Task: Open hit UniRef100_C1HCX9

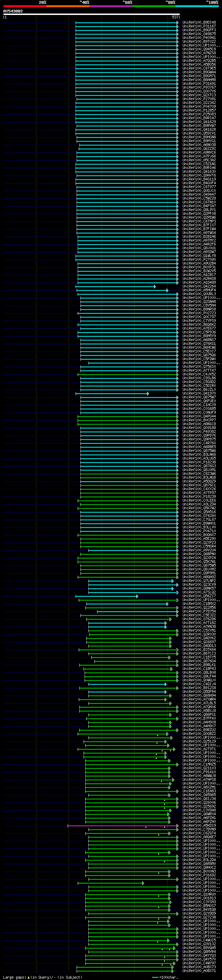Action: tap(199, 404)
